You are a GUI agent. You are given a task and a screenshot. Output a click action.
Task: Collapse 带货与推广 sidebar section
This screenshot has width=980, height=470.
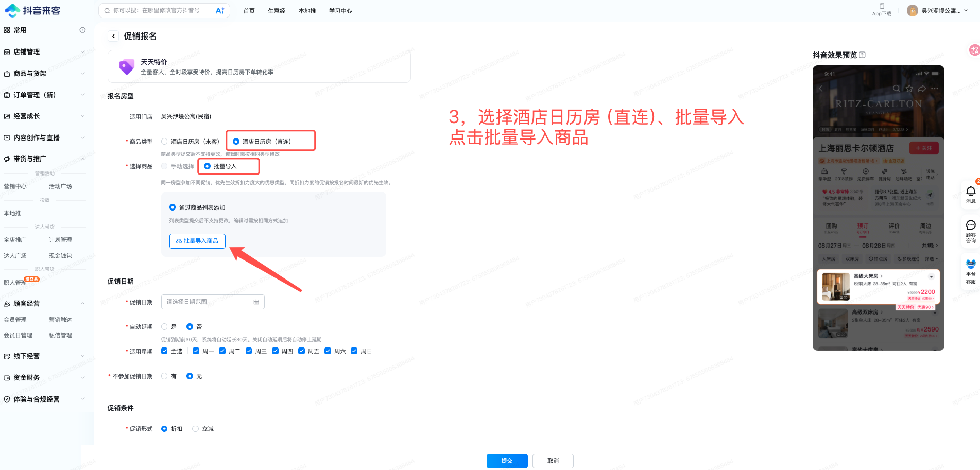point(82,159)
